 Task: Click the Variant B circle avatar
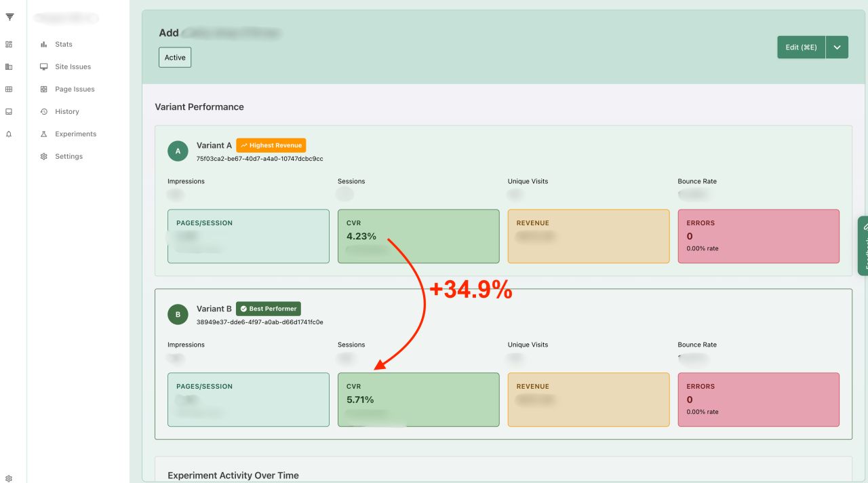178,315
